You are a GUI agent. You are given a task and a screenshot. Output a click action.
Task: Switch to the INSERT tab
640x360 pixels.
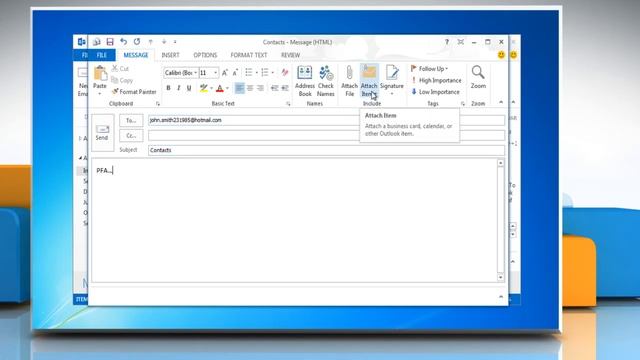click(170, 55)
